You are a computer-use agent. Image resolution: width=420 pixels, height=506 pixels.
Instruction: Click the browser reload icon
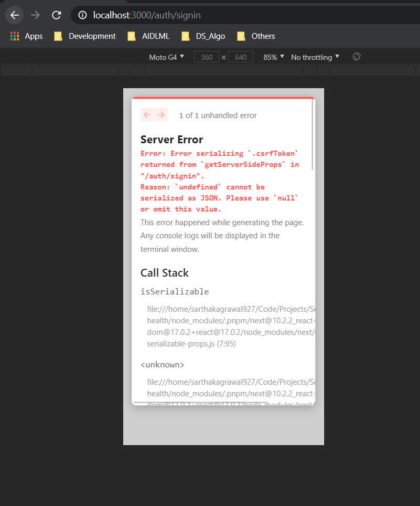coord(56,15)
